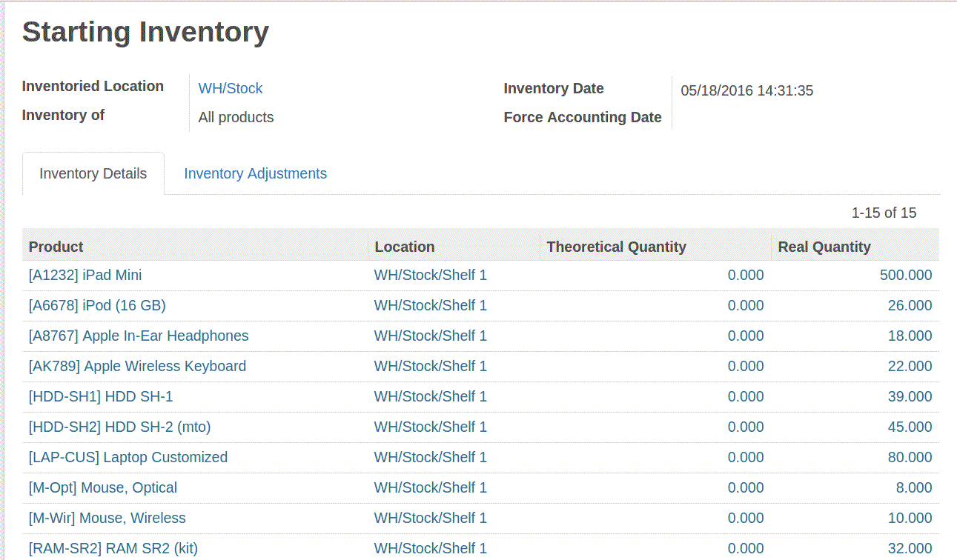
Task: Open product [A6678] iPod (16 GB)
Action: click(x=97, y=306)
